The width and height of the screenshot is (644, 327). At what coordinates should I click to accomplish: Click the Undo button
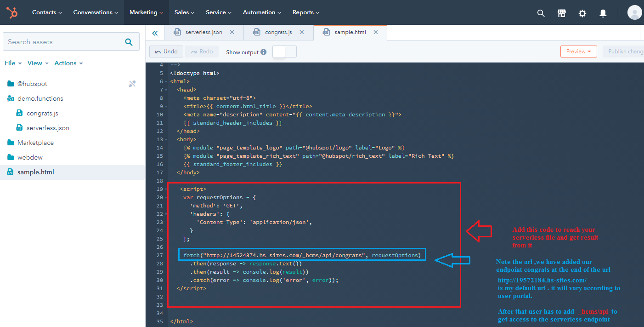(166, 51)
